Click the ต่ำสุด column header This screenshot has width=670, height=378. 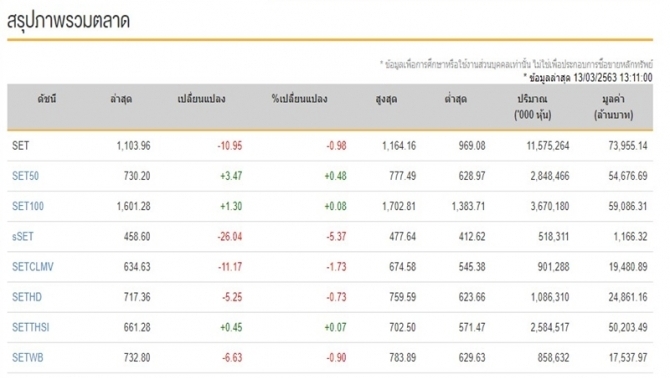(456, 99)
